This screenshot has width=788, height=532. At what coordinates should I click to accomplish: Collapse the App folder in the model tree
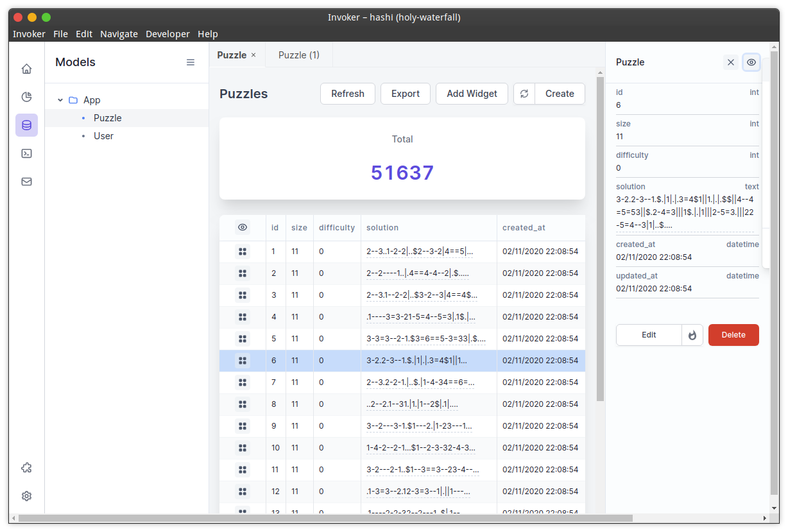pyautogui.click(x=60, y=99)
